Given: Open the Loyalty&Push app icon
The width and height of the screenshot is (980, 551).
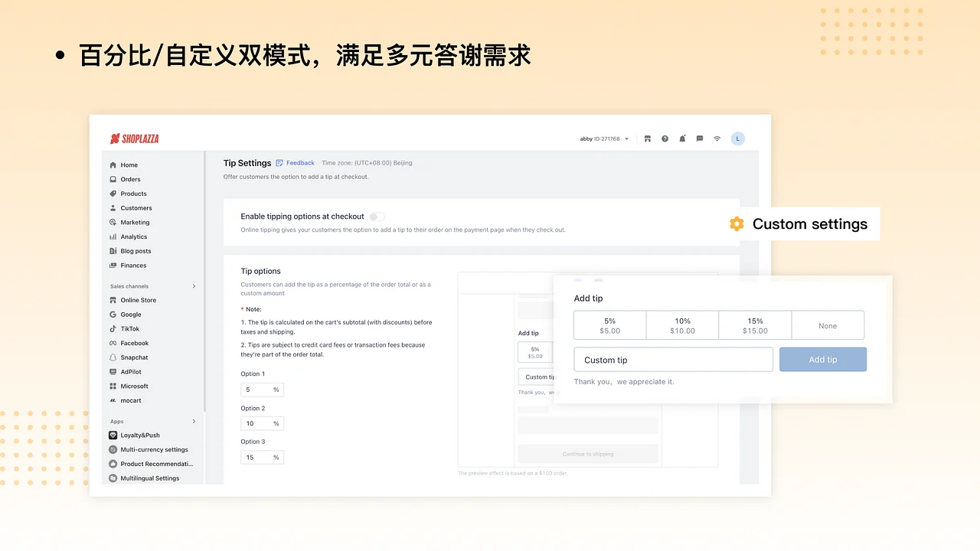Looking at the screenshot, I should [113, 435].
